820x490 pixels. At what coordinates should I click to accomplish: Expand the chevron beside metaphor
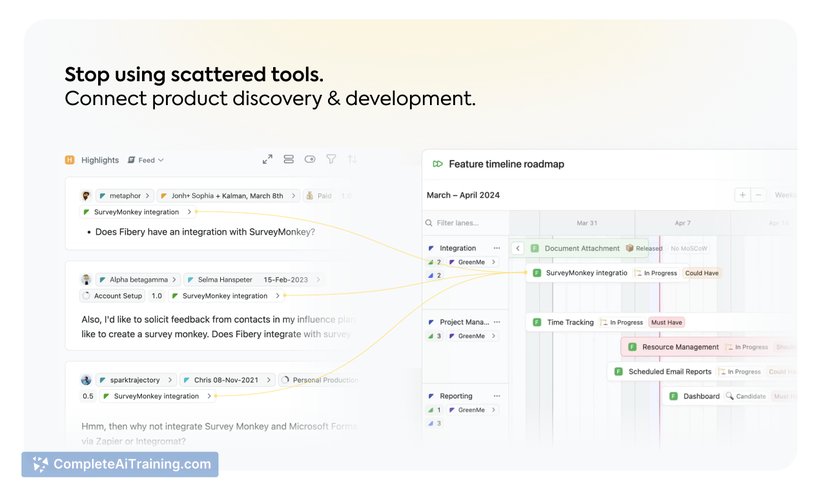(x=147, y=196)
